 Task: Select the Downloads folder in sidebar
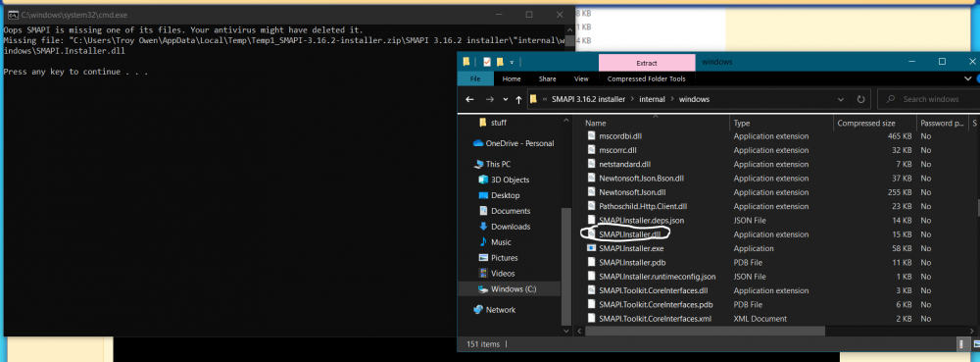(x=510, y=227)
